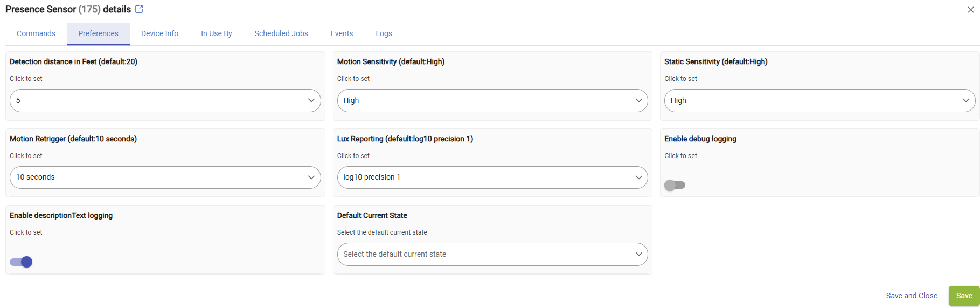Click Motion Retrigger dropdown chevron arrow

(311, 177)
